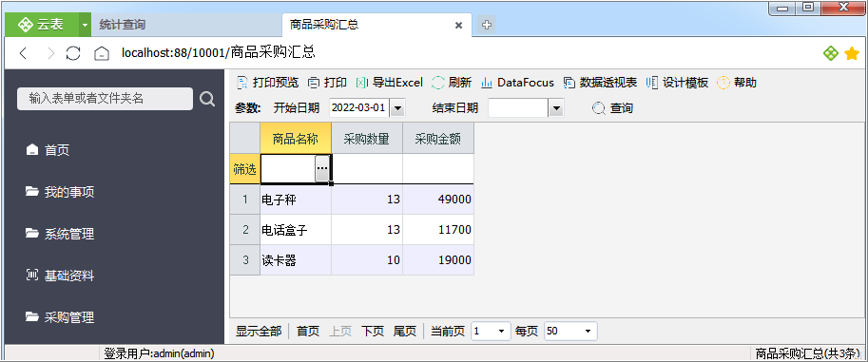Click the forward navigation arrow
The height and width of the screenshot is (362, 868).
pos(51,53)
